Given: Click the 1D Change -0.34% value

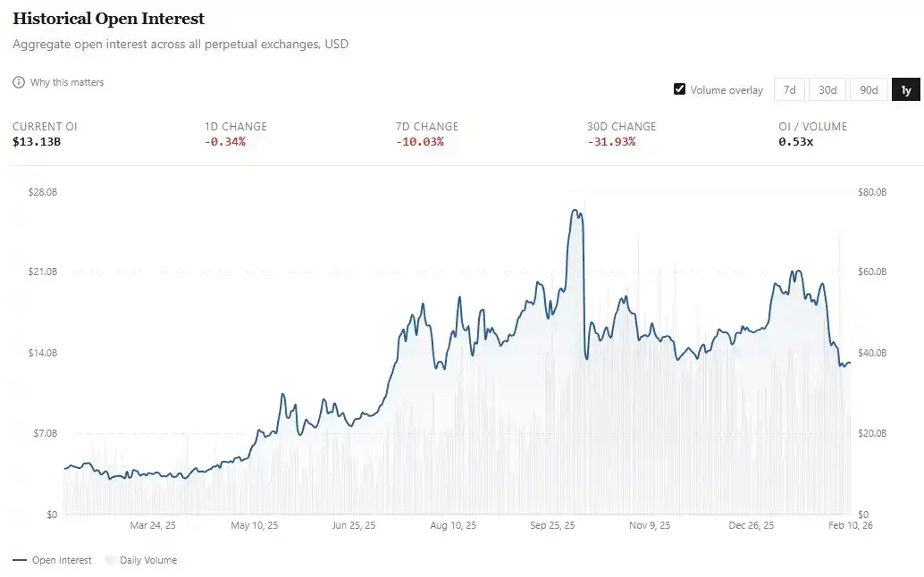Looking at the screenshot, I should coord(224,142).
